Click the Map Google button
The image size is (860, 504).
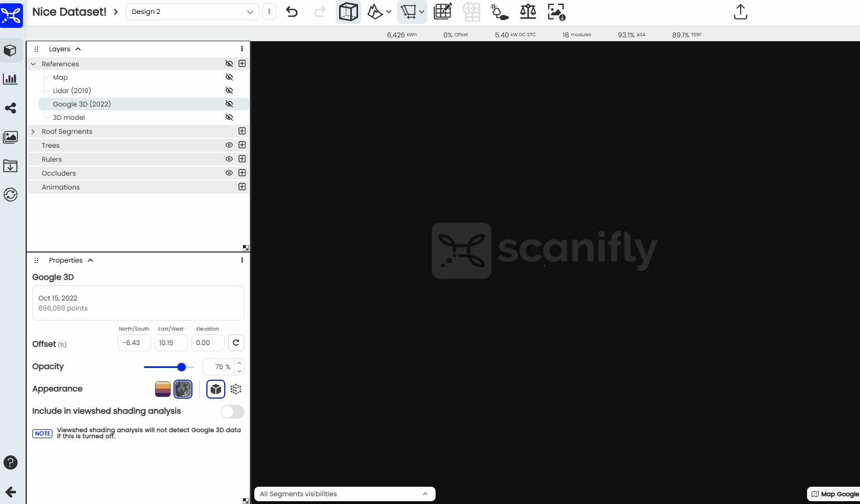pyautogui.click(x=835, y=494)
